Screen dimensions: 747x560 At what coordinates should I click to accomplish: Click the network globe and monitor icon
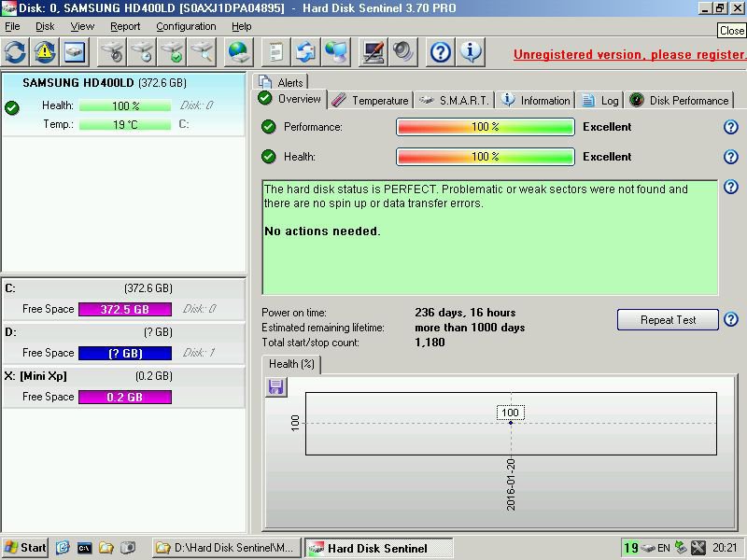[335, 52]
